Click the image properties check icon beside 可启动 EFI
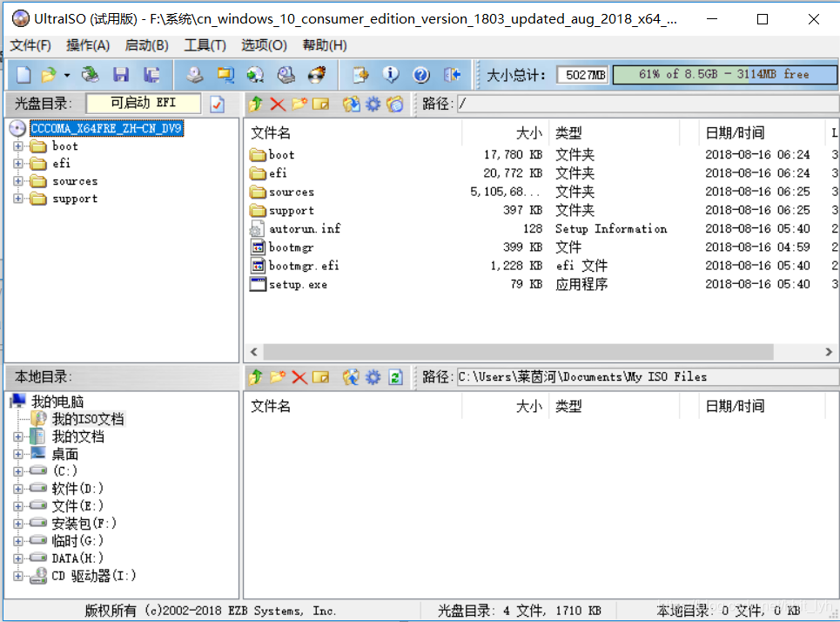This screenshot has width=840, height=622. click(x=217, y=104)
